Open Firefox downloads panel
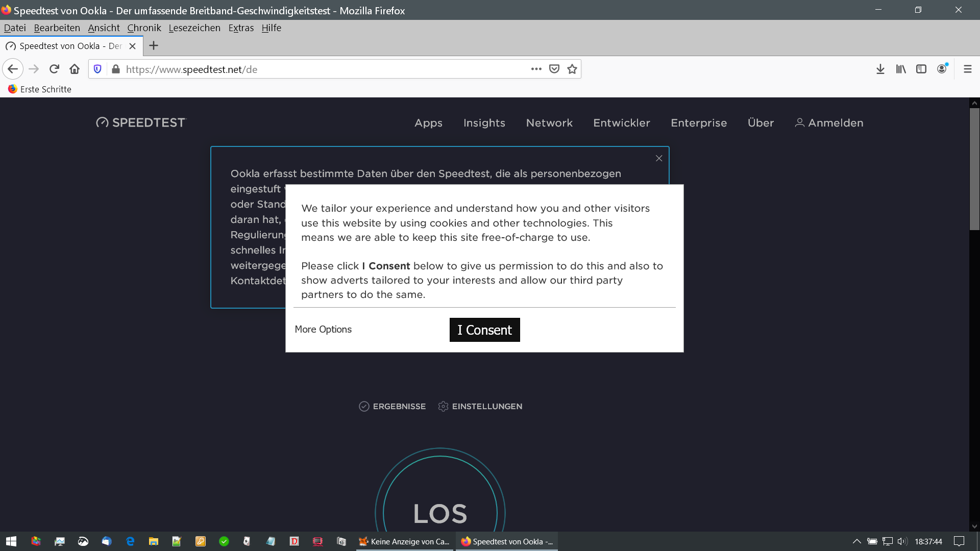 point(880,69)
